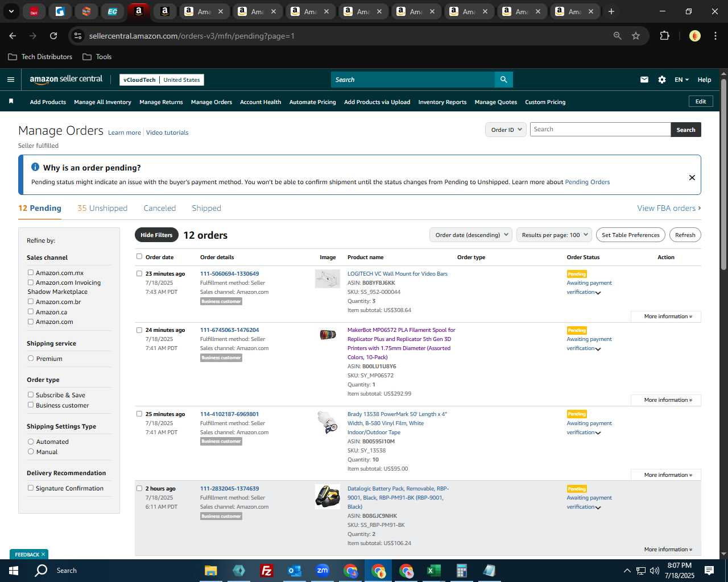Viewport: 728px width, 582px height.
Task: Click the info icon beside 'Why is an order pending?'
Action: pyautogui.click(x=35, y=167)
